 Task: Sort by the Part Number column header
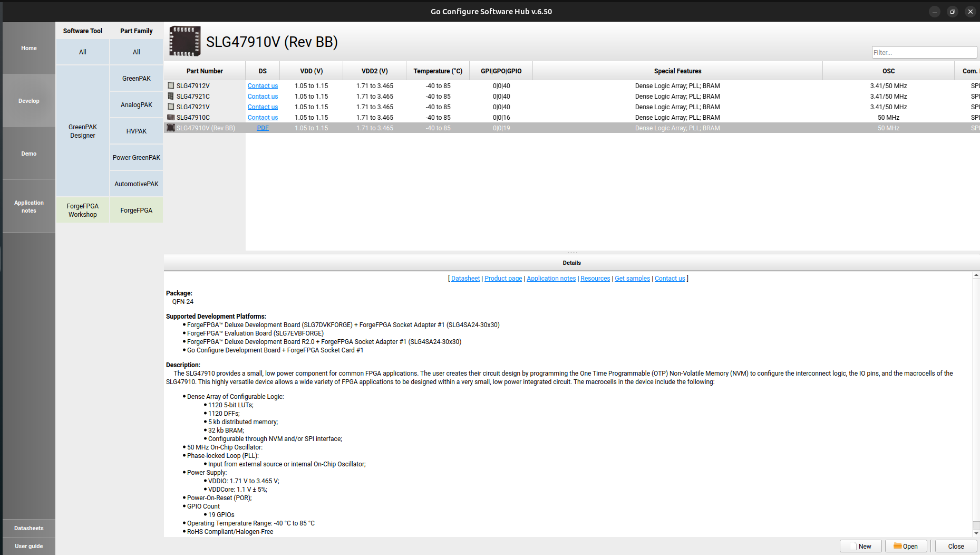pyautogui.click(x=205, y=71)
